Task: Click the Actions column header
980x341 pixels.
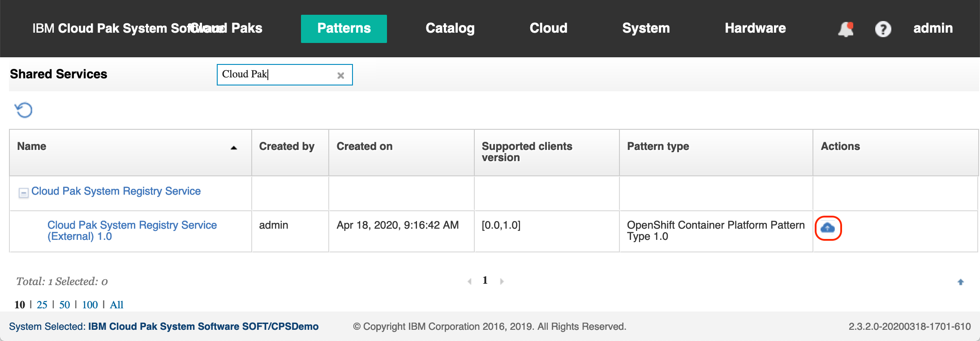Action: [x=896, y=153]
